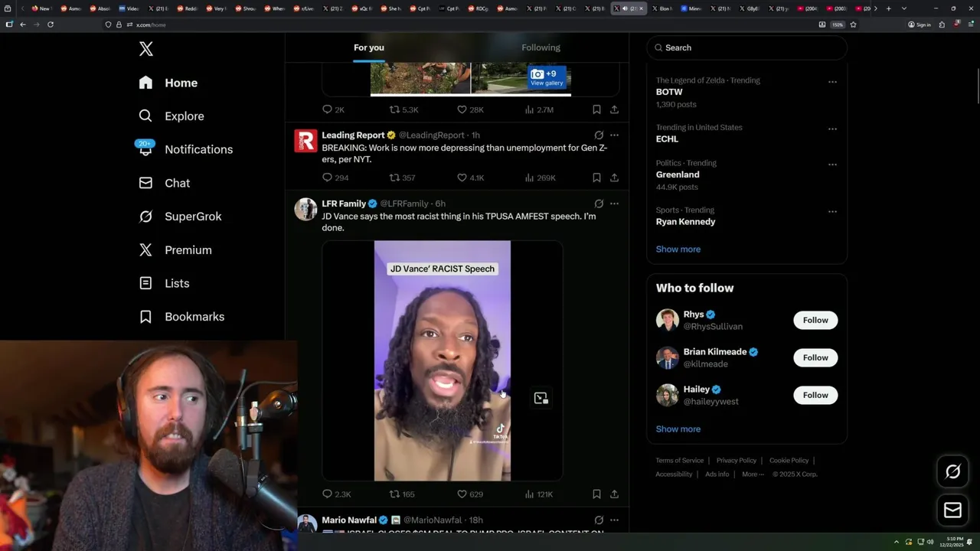Play the JD Vance RACIST Speech video
Screen dimensions: 980x551
443,360
